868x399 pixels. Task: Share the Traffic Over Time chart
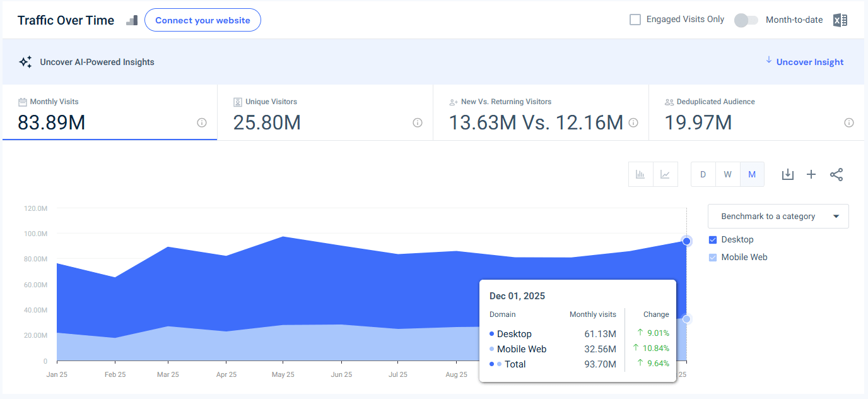pos(836,174)
